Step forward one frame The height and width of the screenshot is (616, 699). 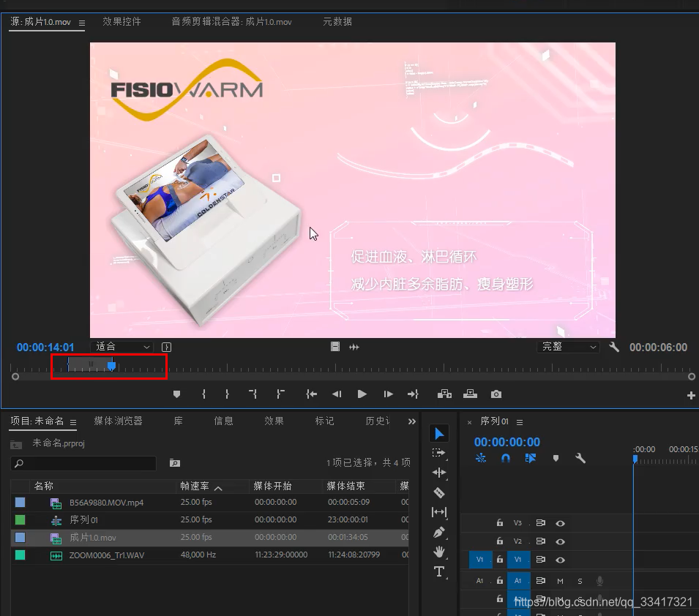coord(388,394)
